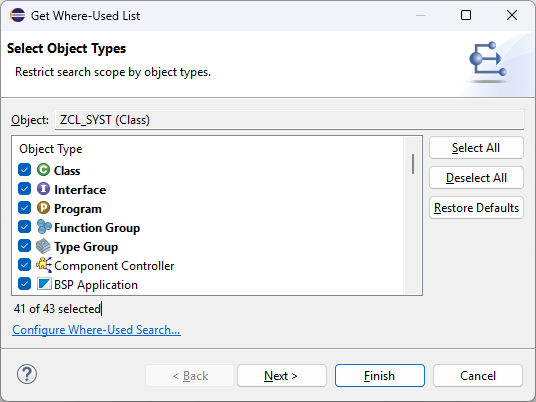
Task: Disable the BSP Application checkbox
Action: coord(25,284)
